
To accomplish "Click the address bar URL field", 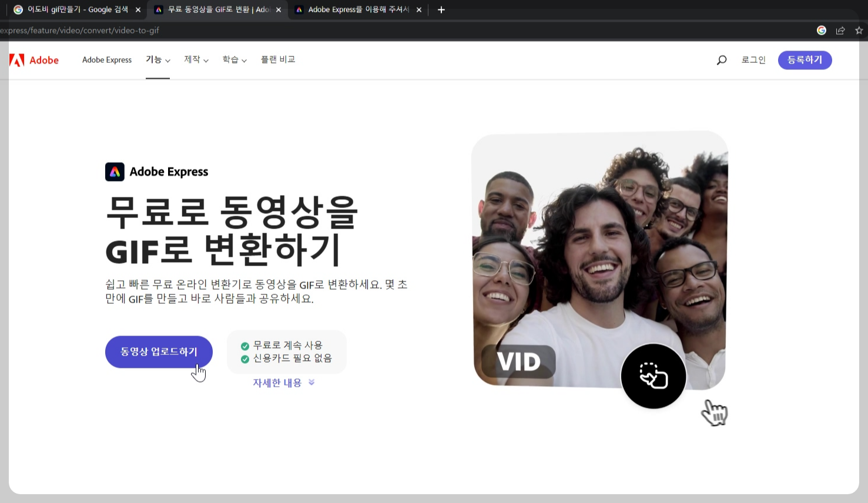I will (405, 31).
